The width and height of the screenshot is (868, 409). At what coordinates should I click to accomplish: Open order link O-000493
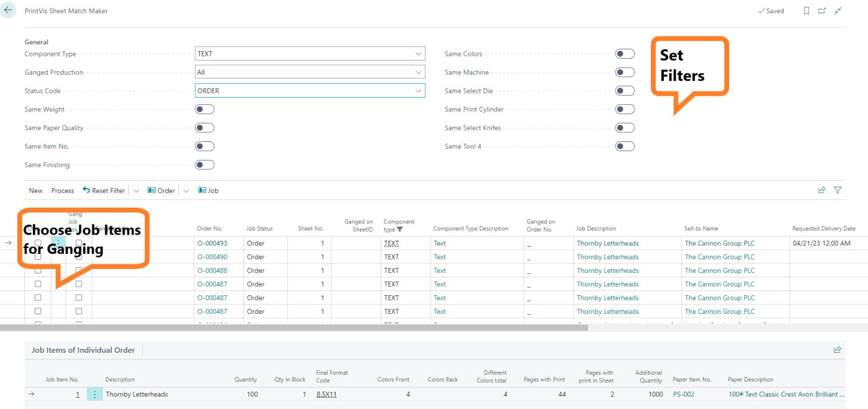(x=212, y=243)
